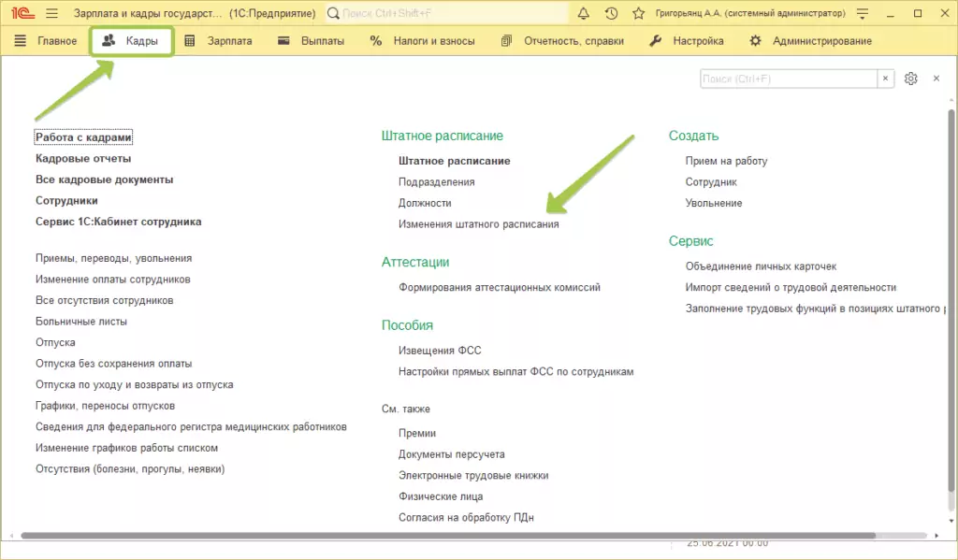Open the Зарплата section
The width and height of the screenshot is (958, 560).
click(x=217, y=41)
